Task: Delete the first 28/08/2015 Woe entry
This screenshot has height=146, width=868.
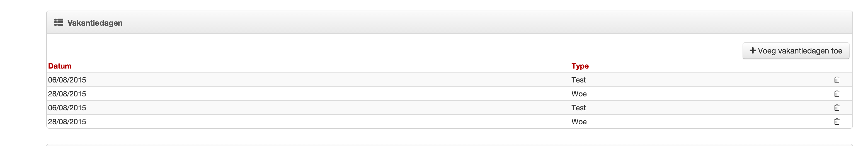Action: coord(836,94)
